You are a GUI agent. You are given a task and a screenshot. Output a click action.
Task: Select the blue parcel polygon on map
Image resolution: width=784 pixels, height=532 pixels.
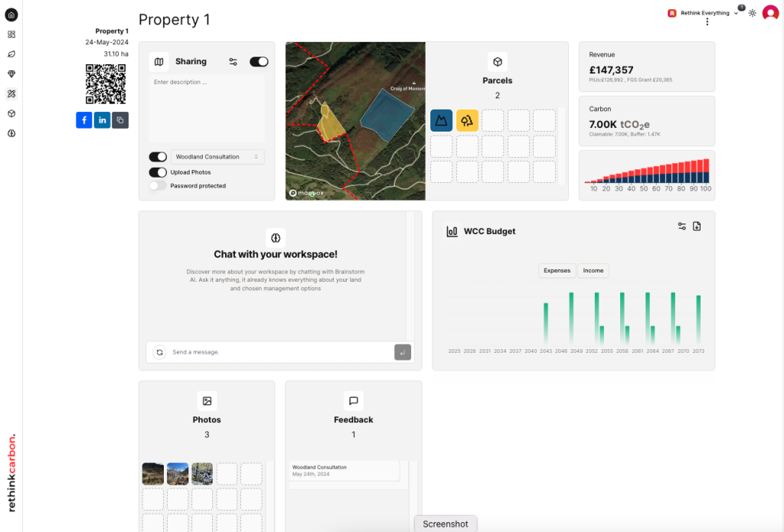click(387, 115)
